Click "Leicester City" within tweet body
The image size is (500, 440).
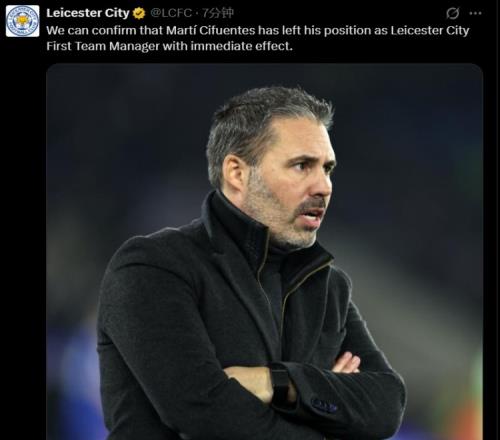click(430, 30)
